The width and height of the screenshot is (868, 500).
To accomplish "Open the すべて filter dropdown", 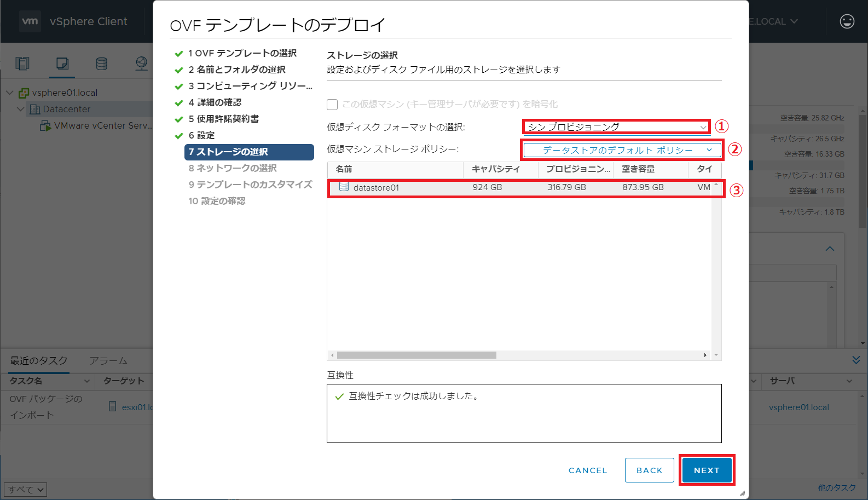I will pyautogui.click(x=25, y=490).
